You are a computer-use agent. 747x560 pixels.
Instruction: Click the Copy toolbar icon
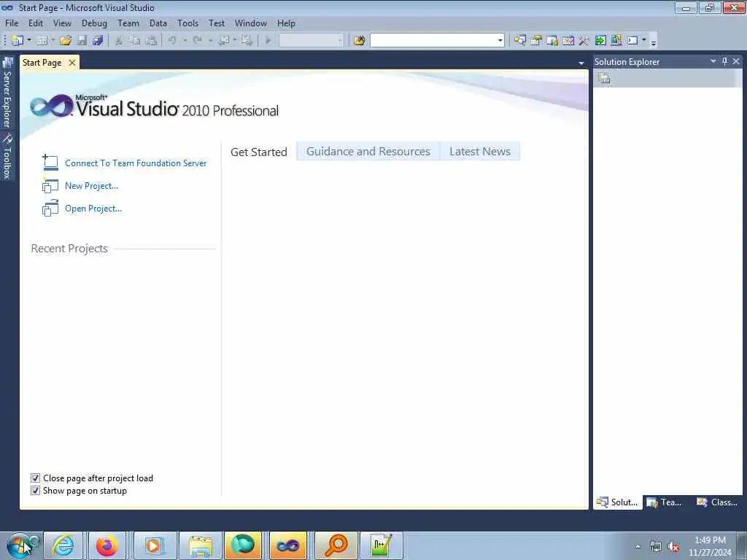[x=135, y=41]
